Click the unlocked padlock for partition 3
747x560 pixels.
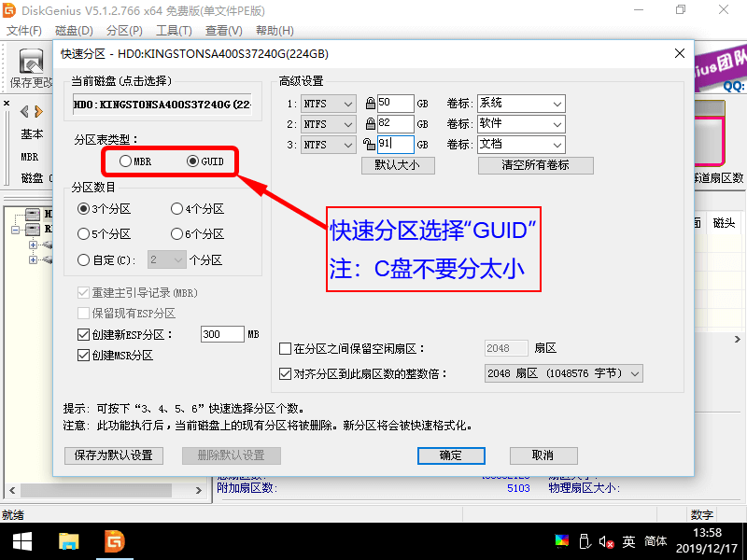pos(371,145)
